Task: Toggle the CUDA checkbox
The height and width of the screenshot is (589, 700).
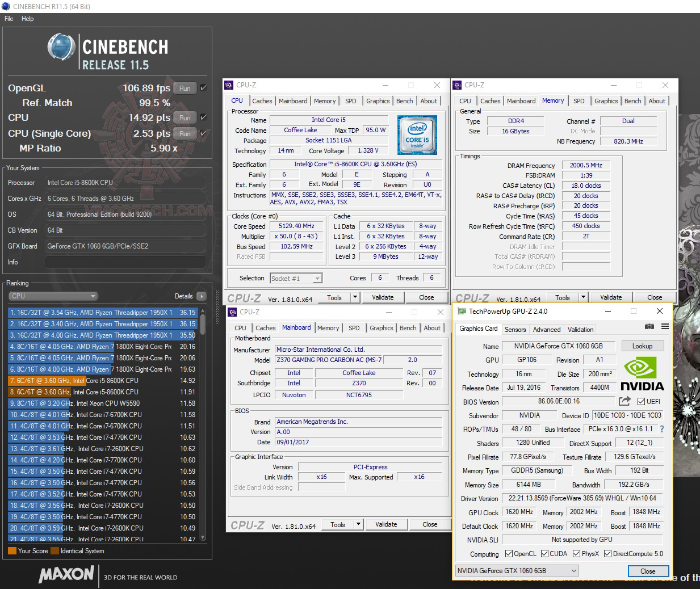Action: point(544,554)
